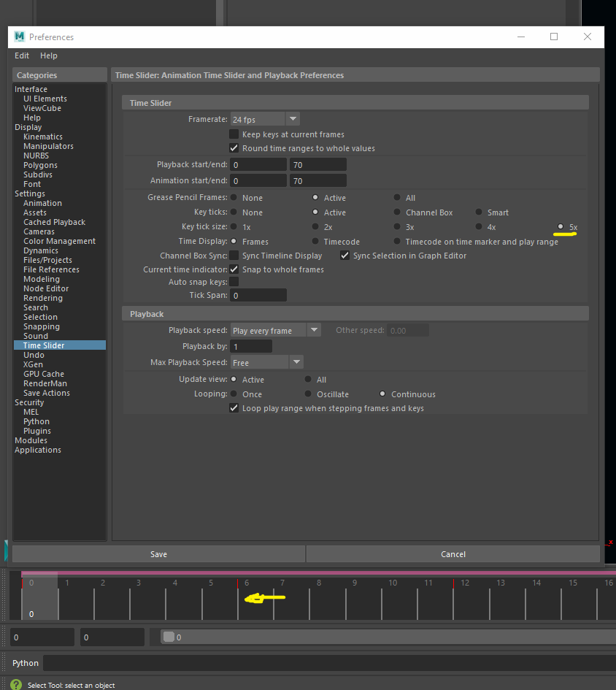Screen dimensions: 616x690
Task: Set Looping to Oscillate
Action: click(308, 394)
